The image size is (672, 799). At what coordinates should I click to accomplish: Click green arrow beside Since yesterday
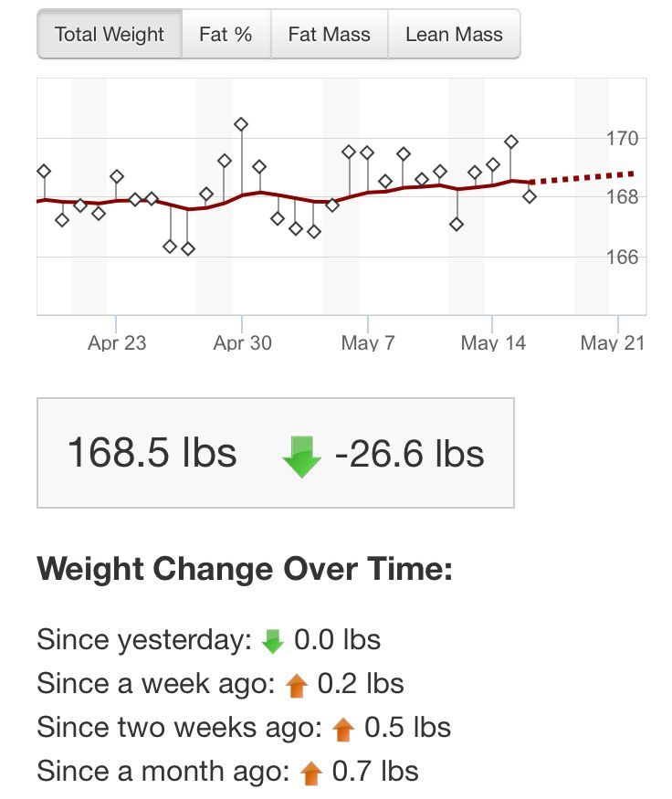point(273,642)
